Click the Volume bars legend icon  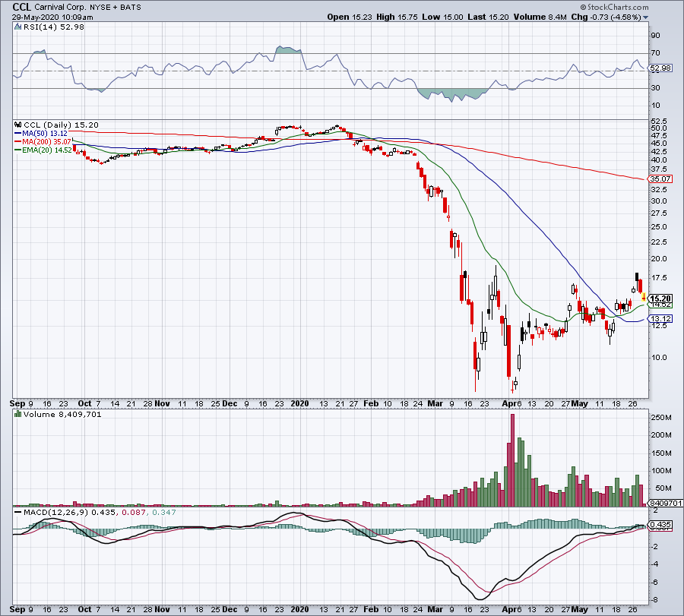18,414
